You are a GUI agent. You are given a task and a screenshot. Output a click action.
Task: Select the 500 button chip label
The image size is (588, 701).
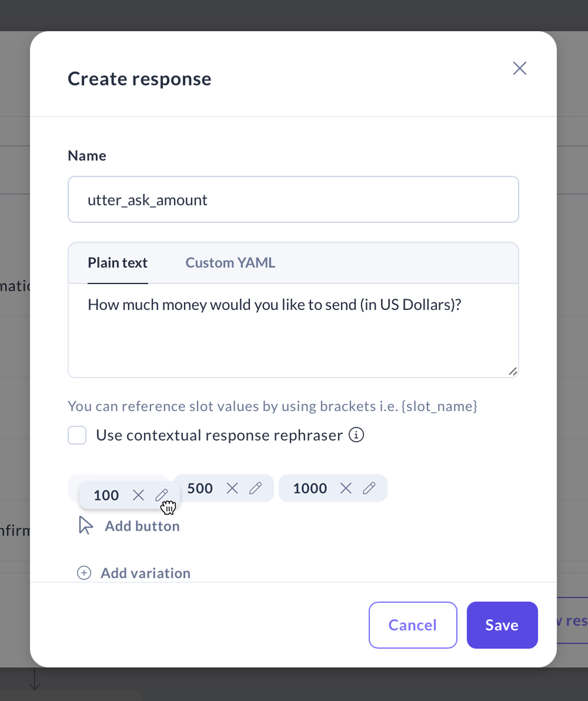200,488
